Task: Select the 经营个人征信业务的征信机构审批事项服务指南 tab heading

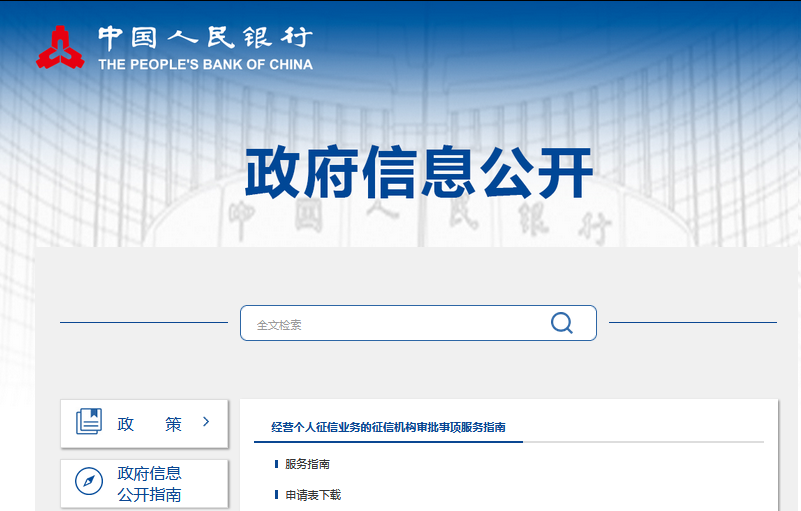Action: (388, 427)
